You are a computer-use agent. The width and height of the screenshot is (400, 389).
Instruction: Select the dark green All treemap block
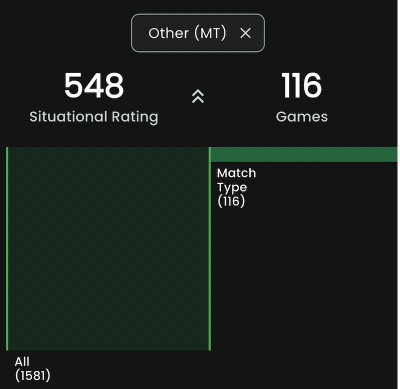tap(108, 249)
